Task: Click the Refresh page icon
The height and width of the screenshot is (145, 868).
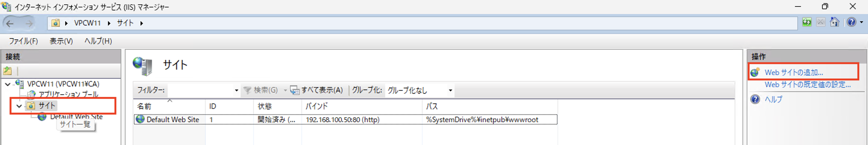Action: tap(807, 23)
